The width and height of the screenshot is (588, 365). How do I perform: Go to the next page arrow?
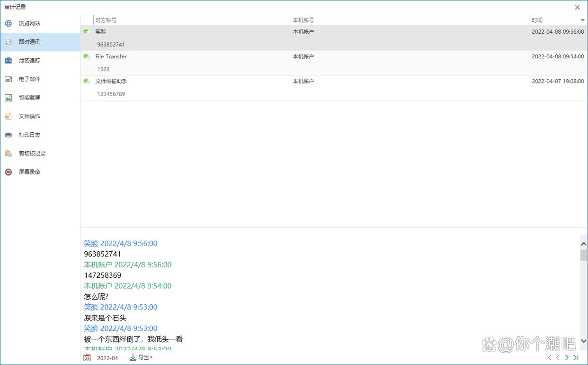pos(567,357)
